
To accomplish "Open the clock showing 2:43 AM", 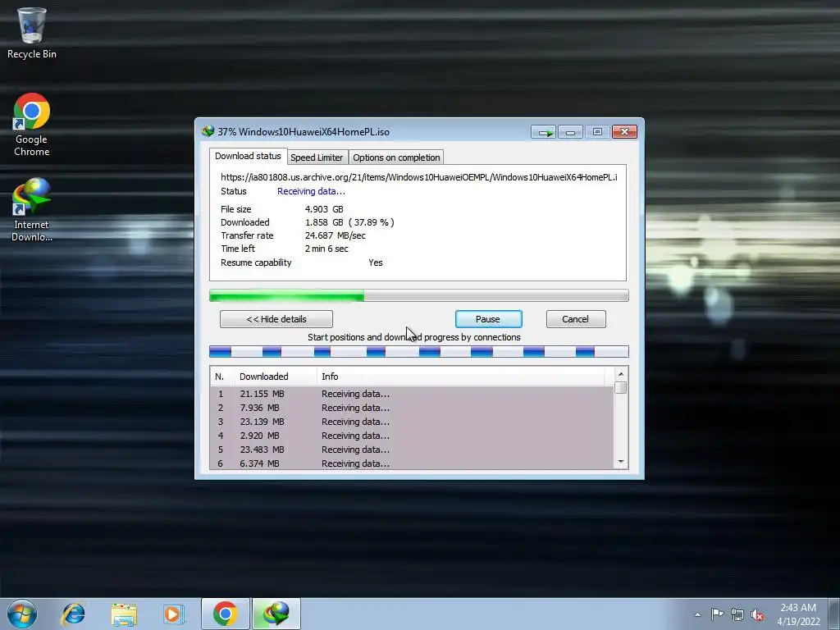I will [798, 614].
